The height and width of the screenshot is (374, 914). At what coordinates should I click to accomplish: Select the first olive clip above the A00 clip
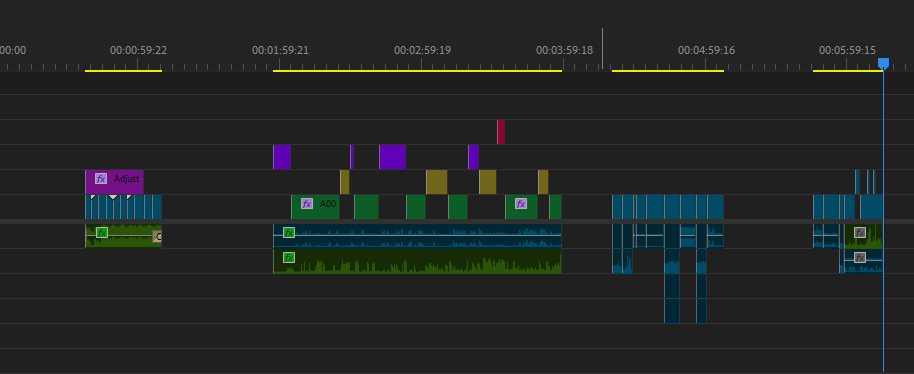pyautogui.click(x=344, y=182)
